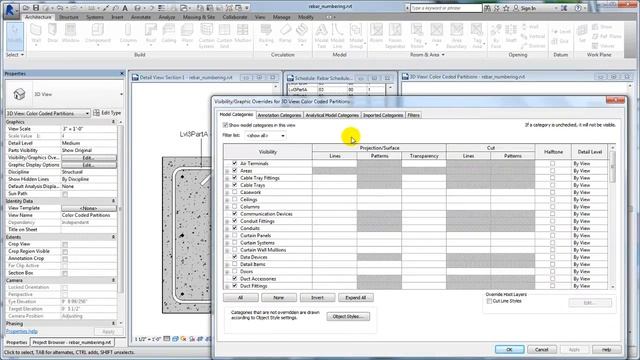
Task: Open the Structure ribbon tab
Action: coord(69,17)
